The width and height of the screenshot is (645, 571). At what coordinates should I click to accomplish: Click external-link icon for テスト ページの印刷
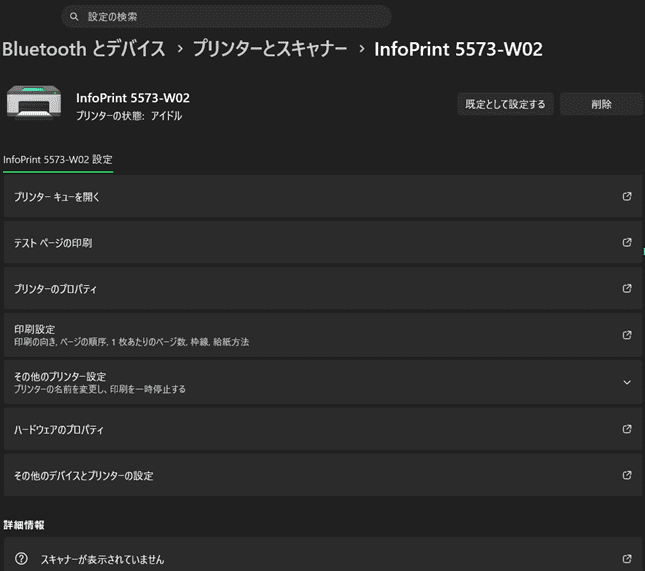point(627,243)
